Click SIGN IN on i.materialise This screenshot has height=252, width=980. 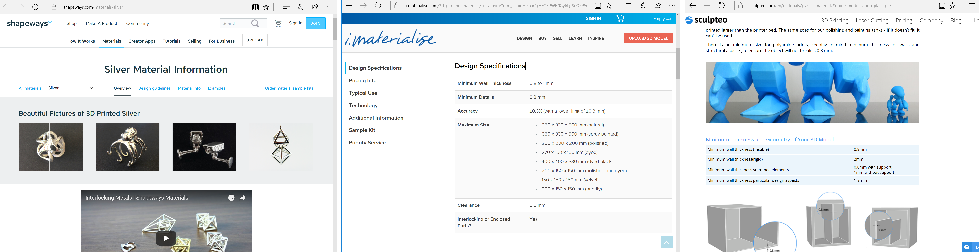coord(594,19)
